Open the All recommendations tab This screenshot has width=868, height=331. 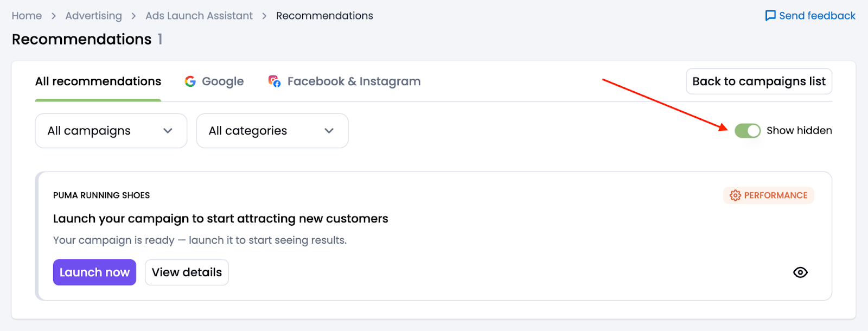pos(98,81)
